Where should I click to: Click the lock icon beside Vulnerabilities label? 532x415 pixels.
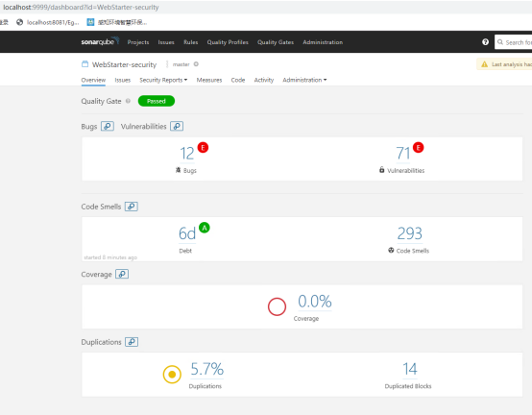tap(381, 170)
